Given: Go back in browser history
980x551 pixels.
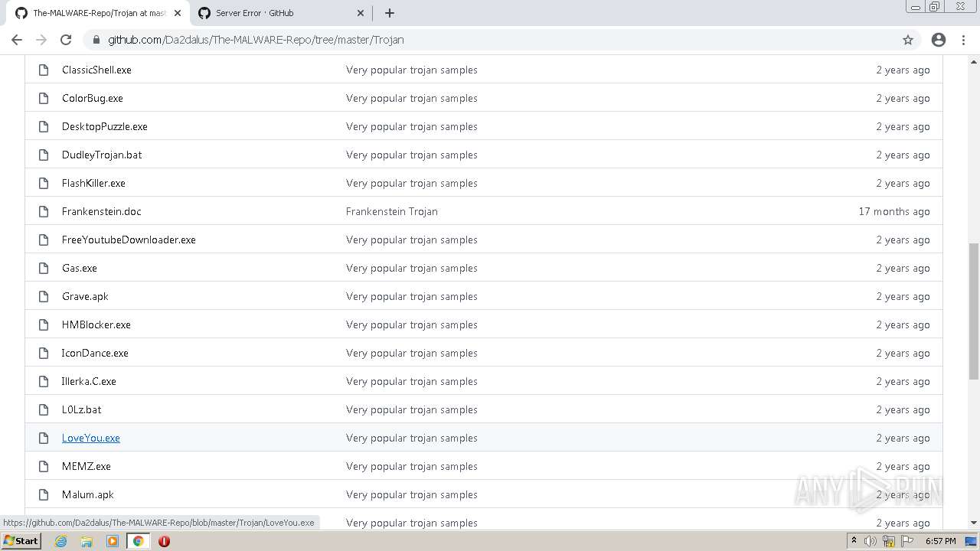Looking at the screenshot, I should (17, 40).
